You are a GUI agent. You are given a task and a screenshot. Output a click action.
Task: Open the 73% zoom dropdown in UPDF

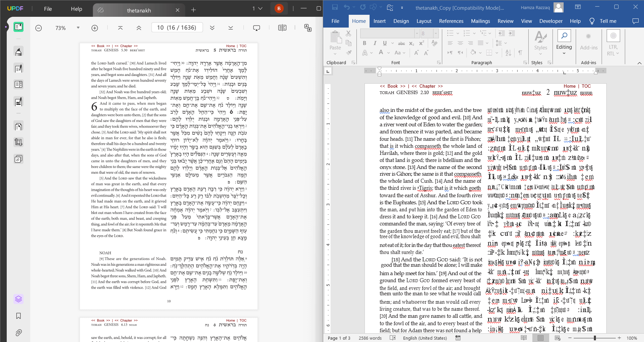tap(78, 28)
